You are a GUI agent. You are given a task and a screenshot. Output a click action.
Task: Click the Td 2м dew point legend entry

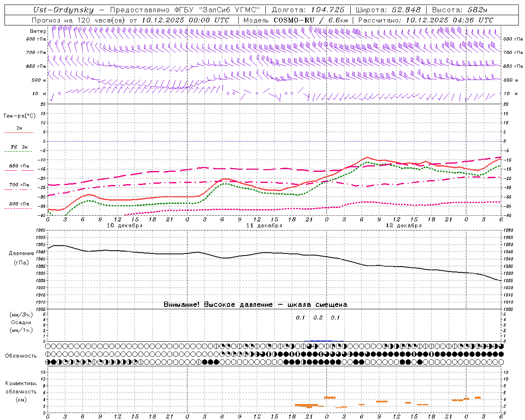point(19,147)
